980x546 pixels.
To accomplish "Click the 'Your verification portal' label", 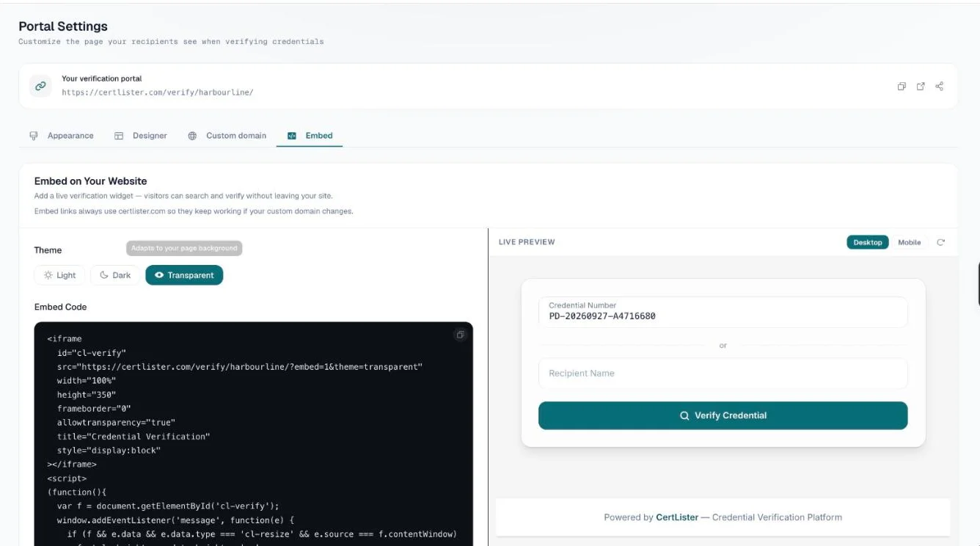I will (102, 79).
